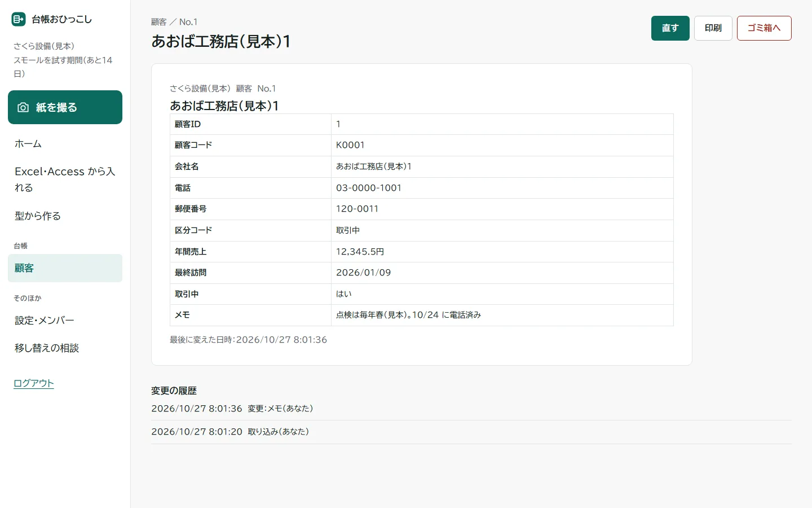Viewport: 812px width, 508px height.
Task: Click the camera icon on 紙を撮る
Action: [23, 107]
